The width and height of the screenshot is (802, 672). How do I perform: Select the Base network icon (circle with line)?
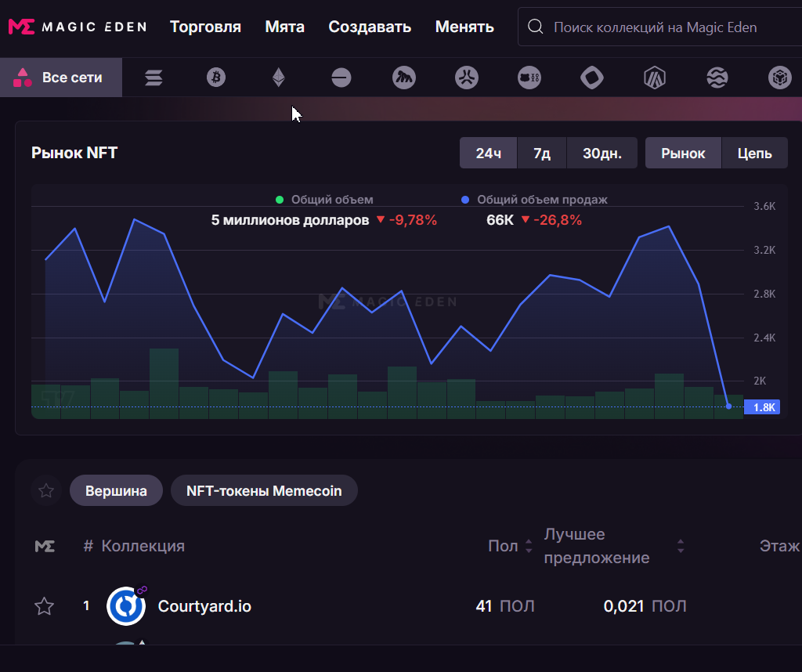[341, 78]
